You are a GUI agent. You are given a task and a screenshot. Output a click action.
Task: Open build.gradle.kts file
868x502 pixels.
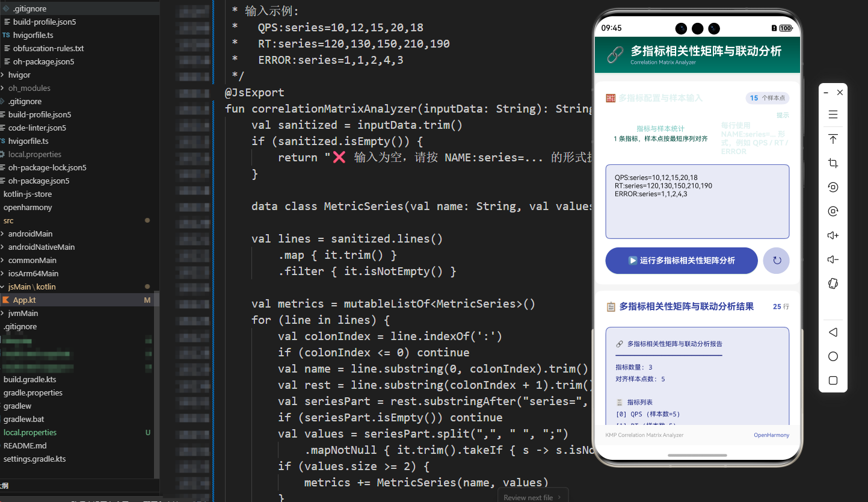(29, 379)
